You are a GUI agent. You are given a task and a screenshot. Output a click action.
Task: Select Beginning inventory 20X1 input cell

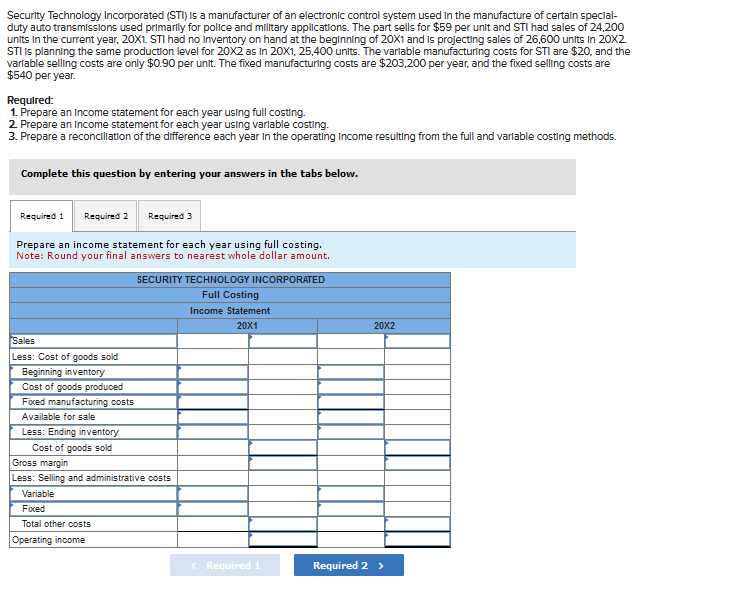pos(213,372)
